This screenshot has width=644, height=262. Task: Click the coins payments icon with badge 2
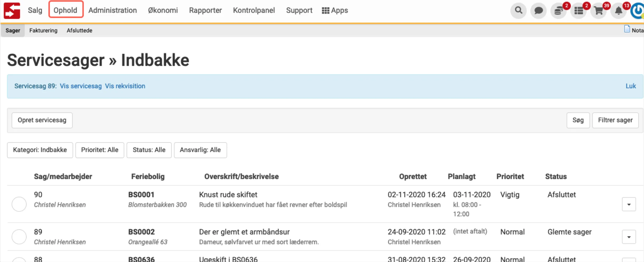pyautogui.click(x=558, y=10)
